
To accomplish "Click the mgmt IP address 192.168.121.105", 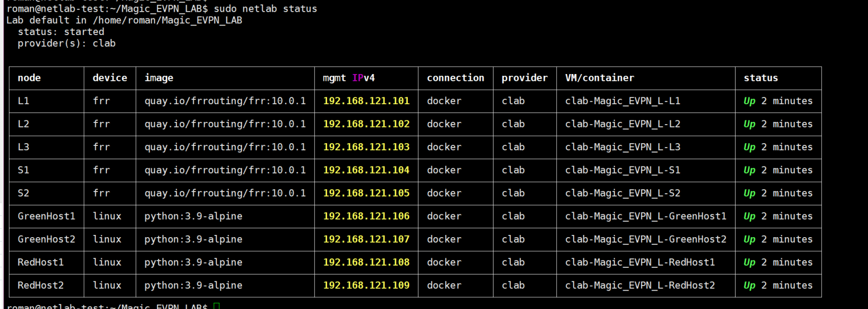I will click(x=366, y=193).
